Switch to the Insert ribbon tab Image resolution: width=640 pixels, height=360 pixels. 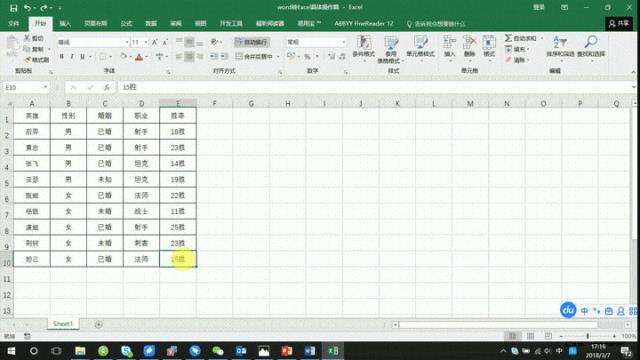click(65, 24)
